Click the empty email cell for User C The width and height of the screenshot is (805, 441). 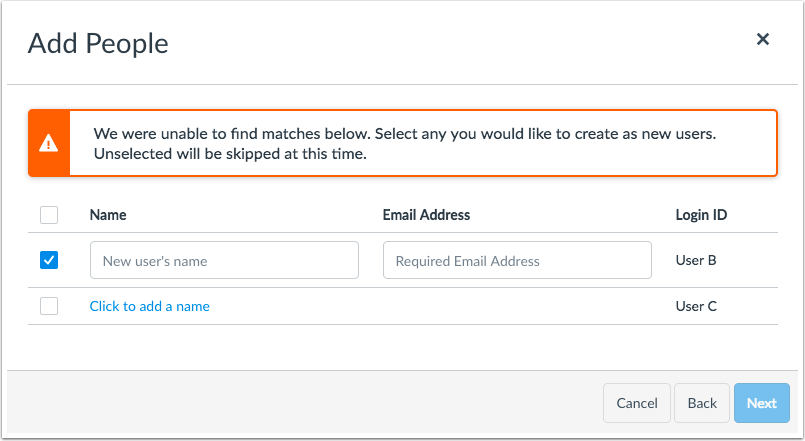coord(517,306)
